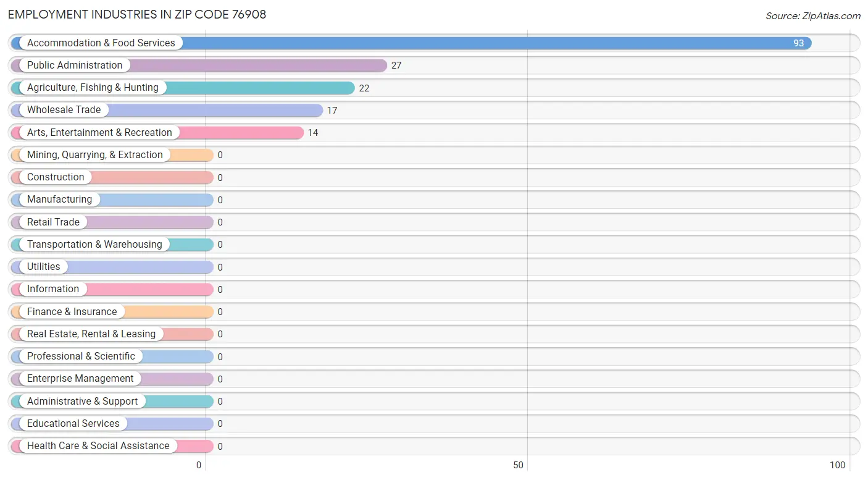
Task: Click the zero value beside Health Care
Action: pyautogui.click(x=220, y=446)
